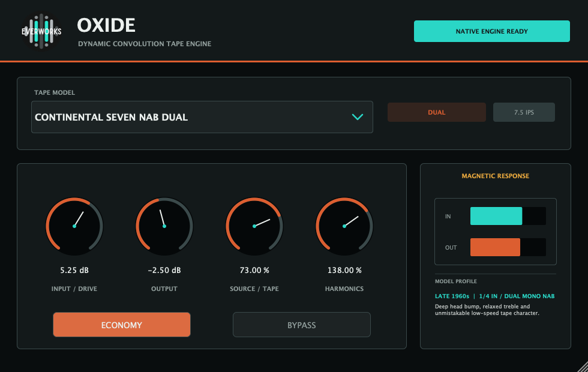Toggle the BYPASS button

[301, 325]
